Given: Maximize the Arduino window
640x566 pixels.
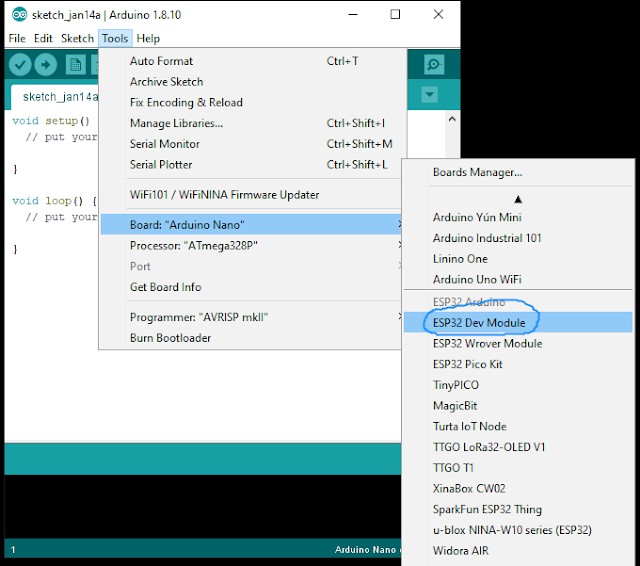Looking at the screenshot, I should pos(395,15).
